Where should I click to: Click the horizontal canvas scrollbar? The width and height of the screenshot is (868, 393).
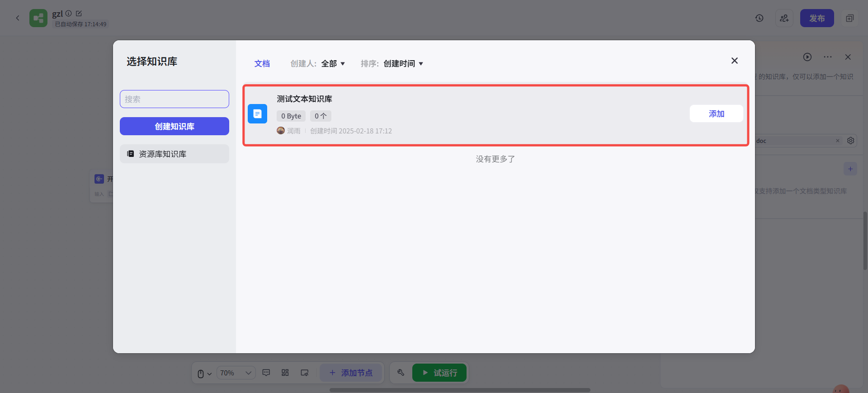point(460,390)
